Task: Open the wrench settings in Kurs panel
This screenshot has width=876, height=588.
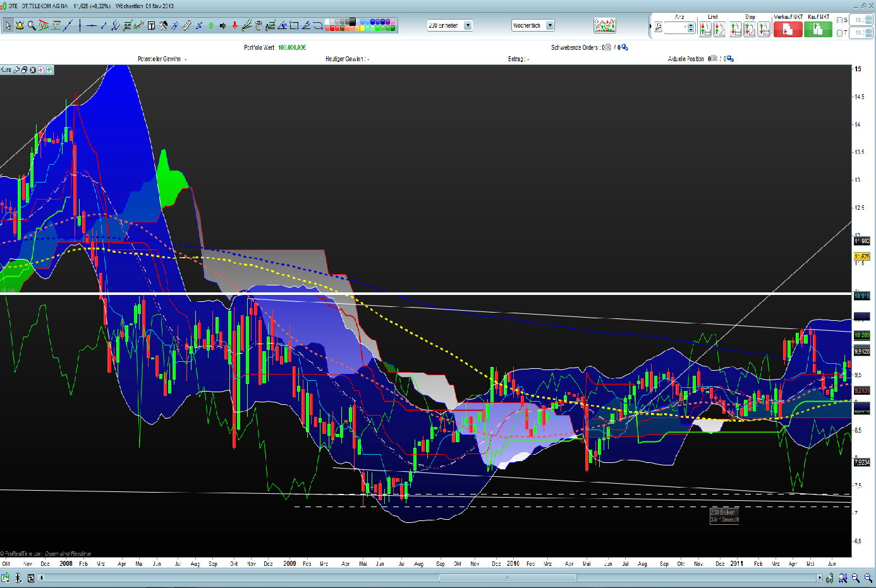Action: tap(16, 70)
